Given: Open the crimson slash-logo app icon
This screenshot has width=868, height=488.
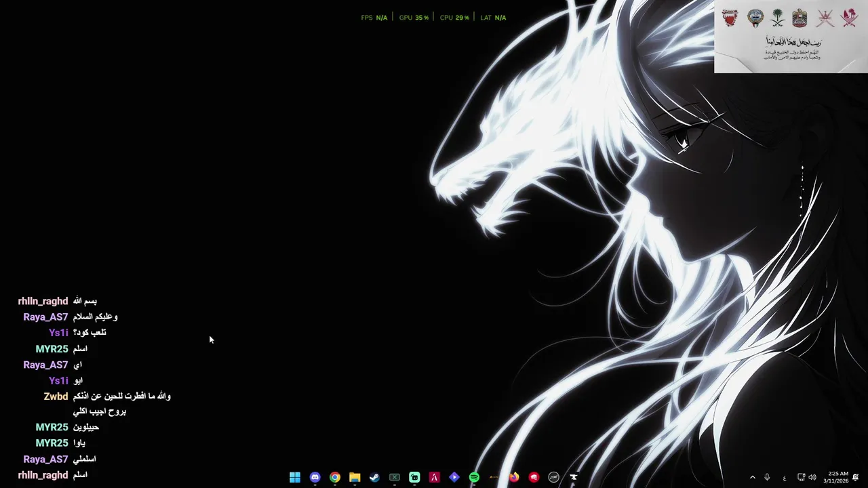Looking at the screenshot, I should [434, 477].
